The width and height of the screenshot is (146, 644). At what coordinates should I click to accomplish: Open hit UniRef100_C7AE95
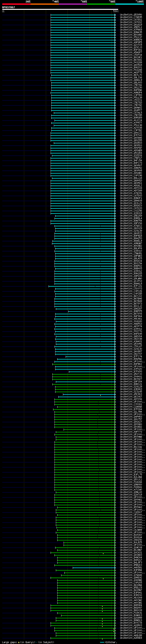coord(131,17)
